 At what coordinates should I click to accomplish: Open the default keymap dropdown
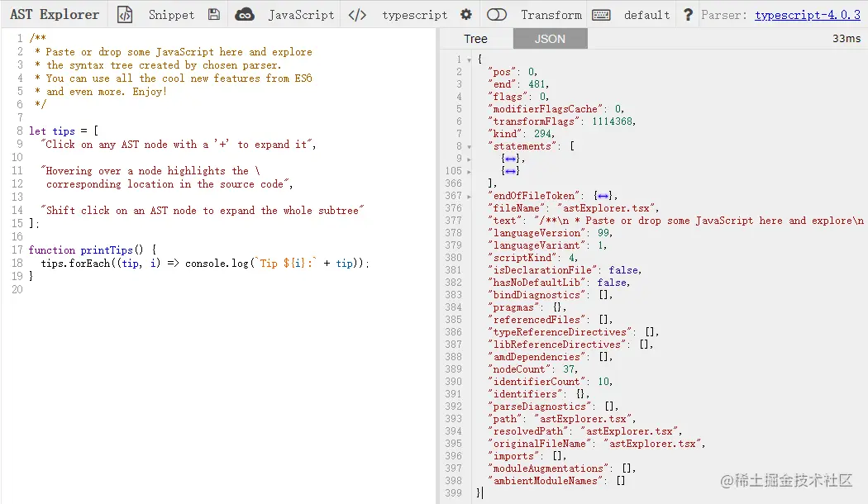[x=646, y=15]
